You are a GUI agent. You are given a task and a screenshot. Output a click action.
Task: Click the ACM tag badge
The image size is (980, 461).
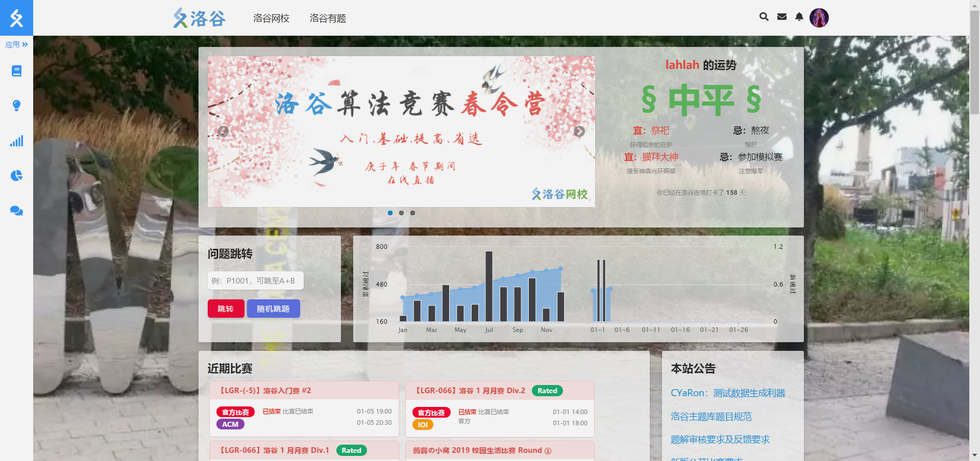pyautogui.click(x=230, y=424)
